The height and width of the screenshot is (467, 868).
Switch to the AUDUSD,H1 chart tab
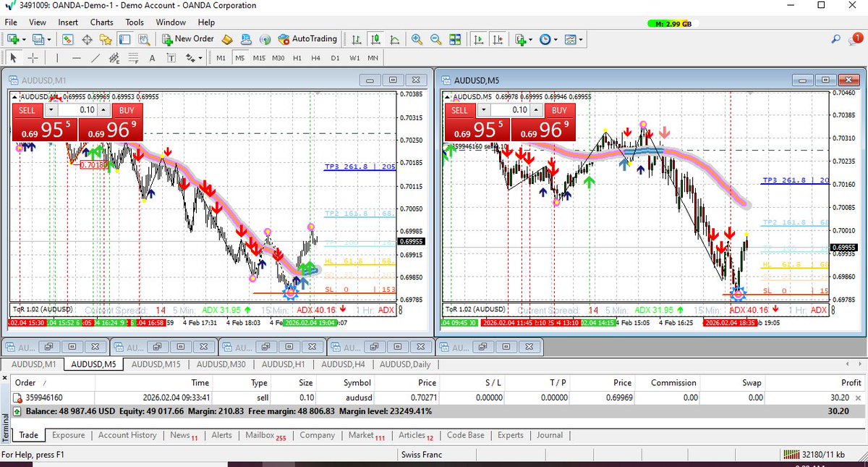[x=284, y=364]
